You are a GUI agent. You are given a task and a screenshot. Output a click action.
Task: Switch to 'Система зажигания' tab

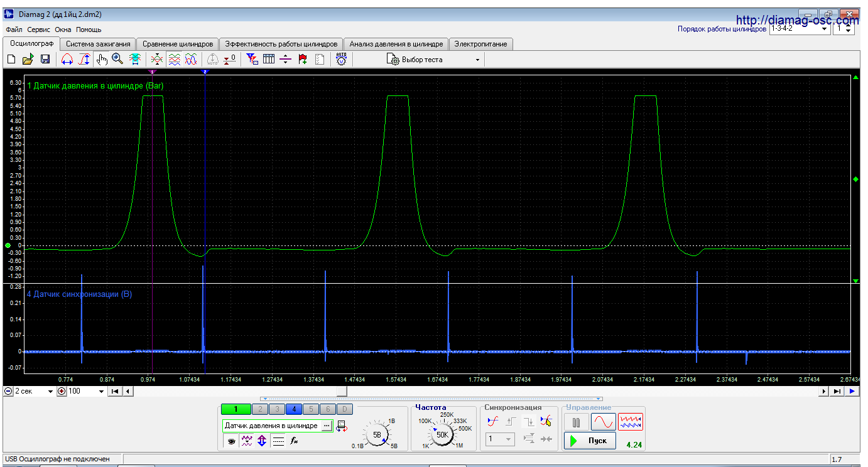pyautogui.click(x=98, y=44)
